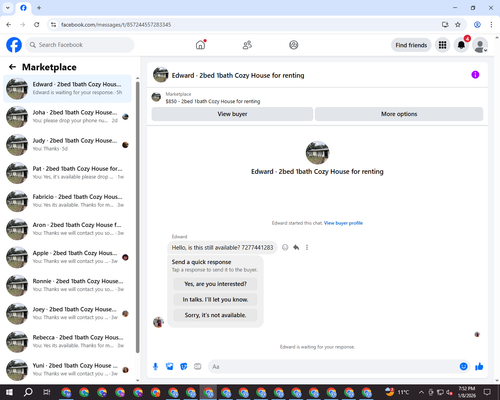Click the chat header title Edward listing
This screenshot has width=500, height=400.
[238, 75]
